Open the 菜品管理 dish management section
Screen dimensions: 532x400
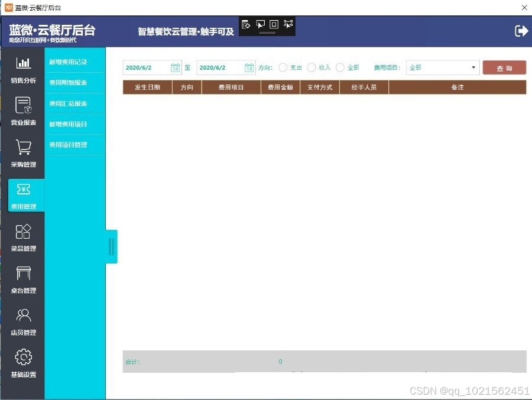click(x=23, y=238)
